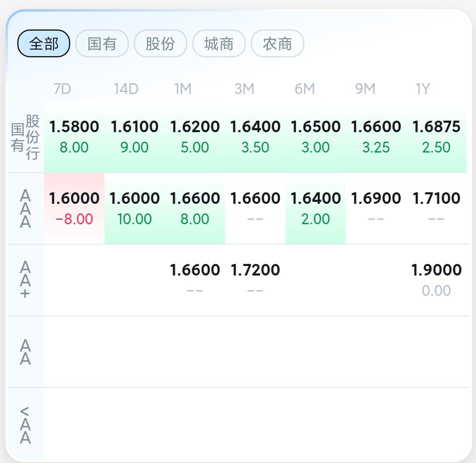Select the AAA row label
Screen dimensions: 476x463
pyautogui.click(x=25, y=208)
